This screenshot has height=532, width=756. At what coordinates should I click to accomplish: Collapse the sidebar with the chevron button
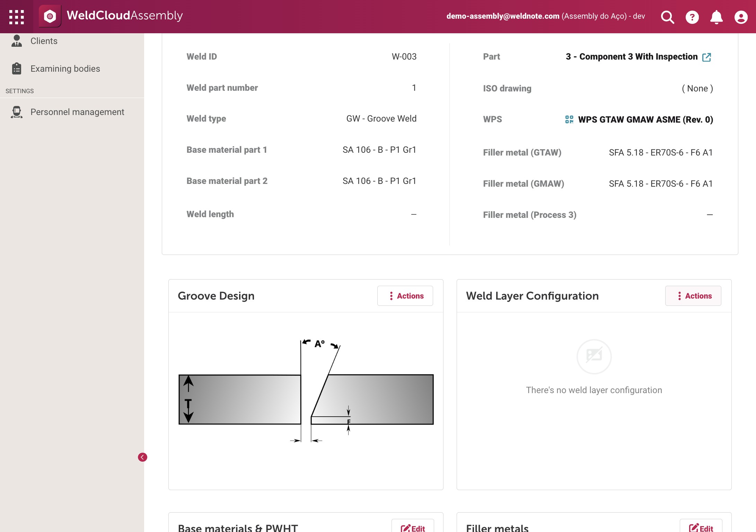tap(142, 457)
